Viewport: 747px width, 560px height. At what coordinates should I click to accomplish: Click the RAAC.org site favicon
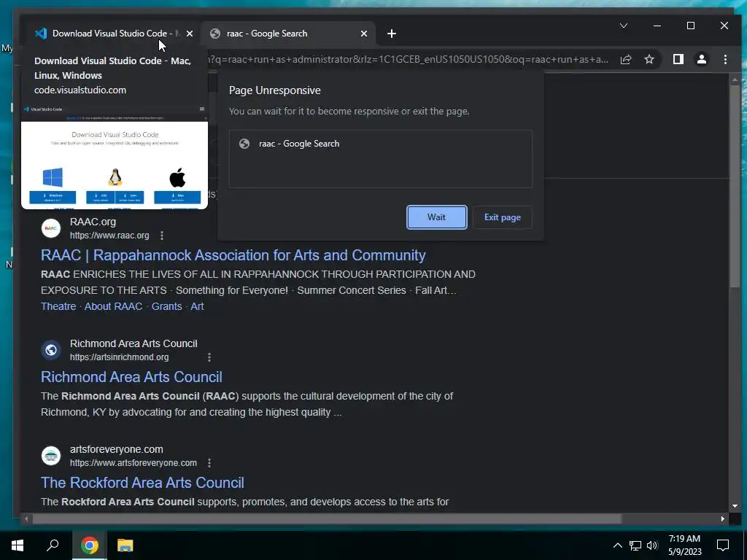tap(51, 228)
